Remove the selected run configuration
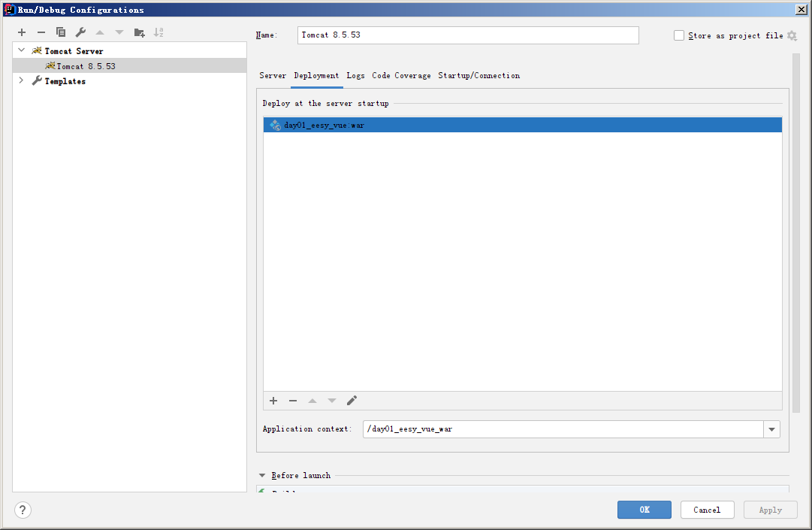 pos(41,32)
